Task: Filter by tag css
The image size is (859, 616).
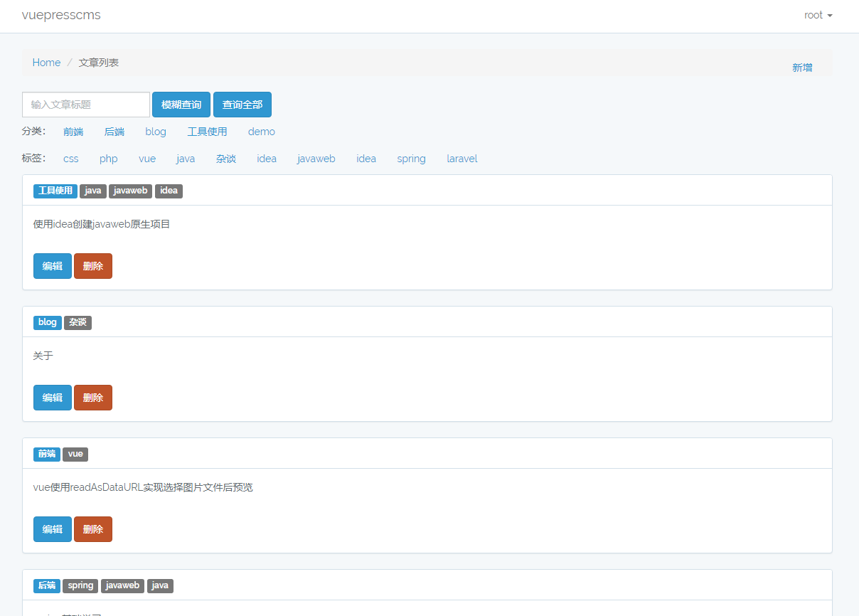Action: tap(71, 159)
